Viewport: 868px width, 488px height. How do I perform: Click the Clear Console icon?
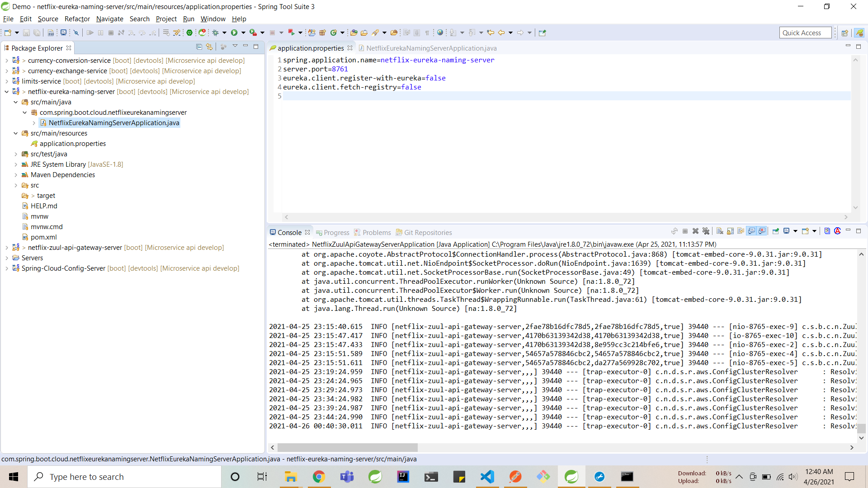click(720, 231)
